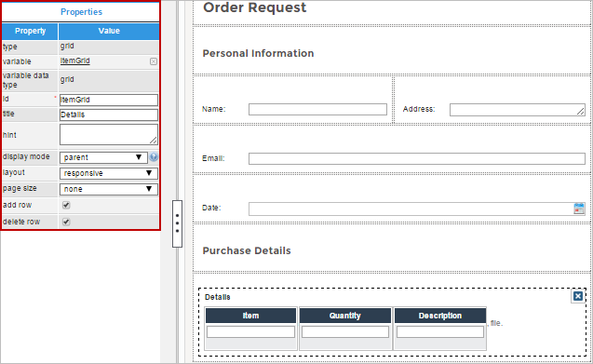Click the Name: field label

point(214,109)
